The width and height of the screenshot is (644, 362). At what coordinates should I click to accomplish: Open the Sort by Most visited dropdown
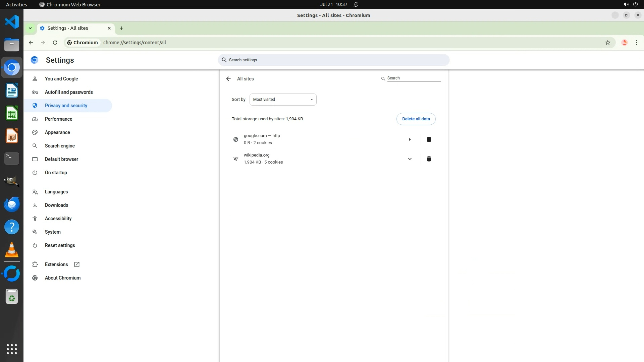coord(283,100)
